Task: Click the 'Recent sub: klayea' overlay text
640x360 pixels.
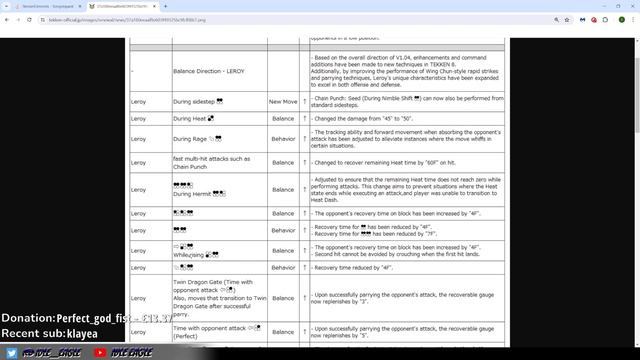Action: click(x=49, y=333)
